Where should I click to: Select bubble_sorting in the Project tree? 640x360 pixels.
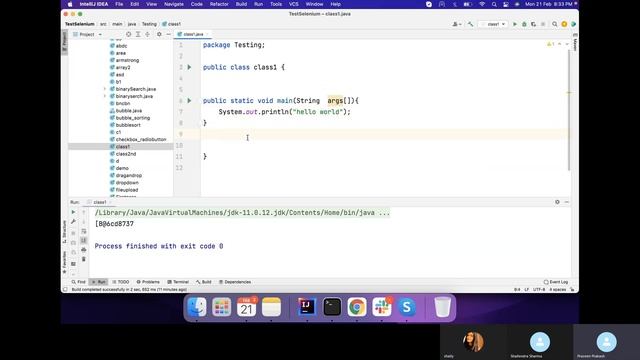(130, 118)
